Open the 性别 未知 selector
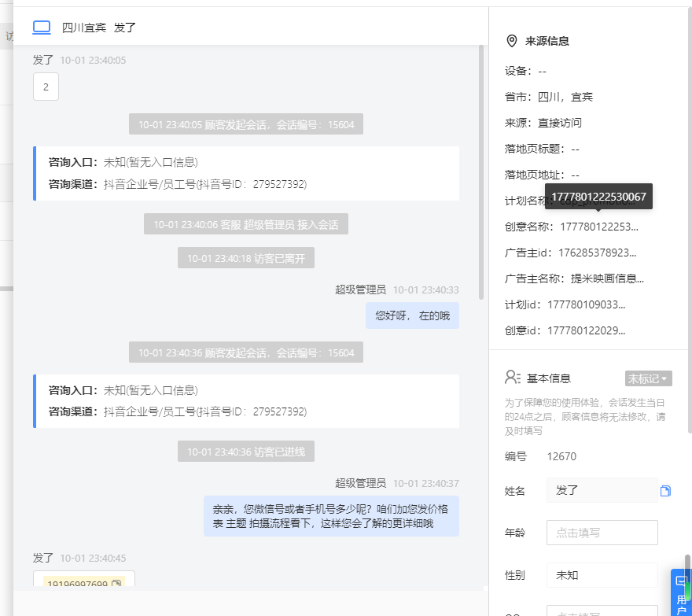The image size is (692, 616). (602, 575)
